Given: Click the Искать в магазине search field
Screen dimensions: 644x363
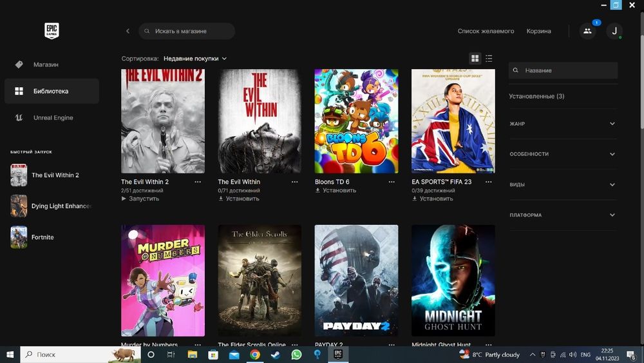Looking at the screenshot, I should point(187,31).
